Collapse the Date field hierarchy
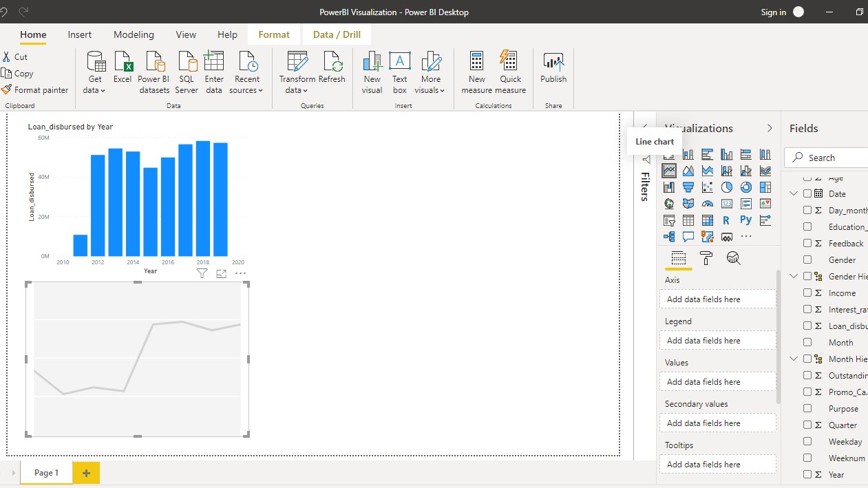This screenshot has width=868, height=488. click(x=794, y=194)
